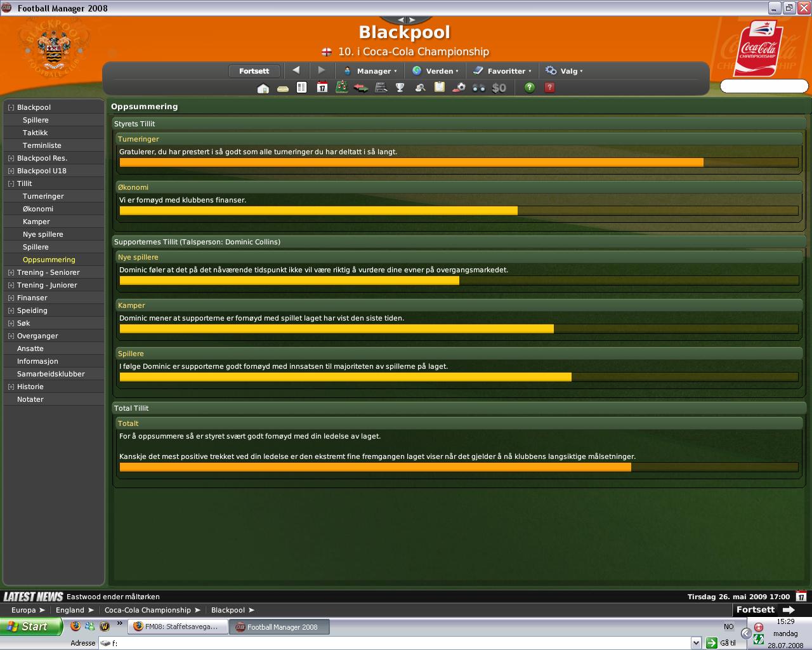Open the $0 finances icon
812x650 pixels.
tap(499, 88)
